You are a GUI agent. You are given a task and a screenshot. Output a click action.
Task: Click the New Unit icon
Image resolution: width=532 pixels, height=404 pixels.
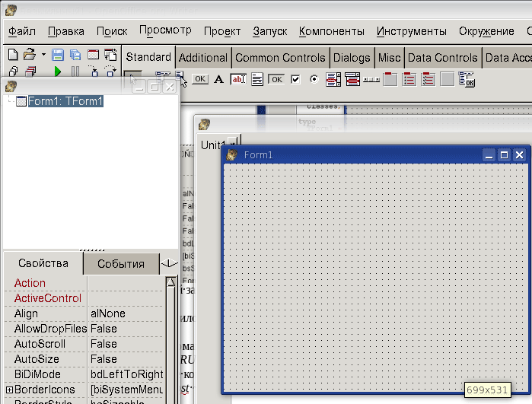[x=12, y=55]
